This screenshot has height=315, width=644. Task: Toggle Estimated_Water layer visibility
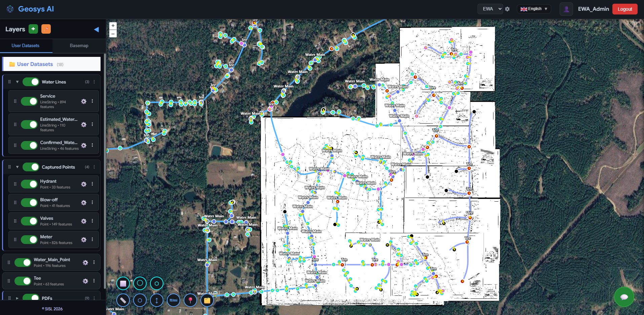click(29, 125)
